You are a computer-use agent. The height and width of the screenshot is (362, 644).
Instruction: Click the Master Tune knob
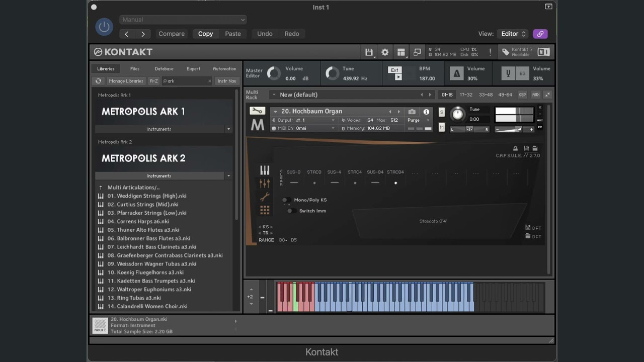coord(333,73)
